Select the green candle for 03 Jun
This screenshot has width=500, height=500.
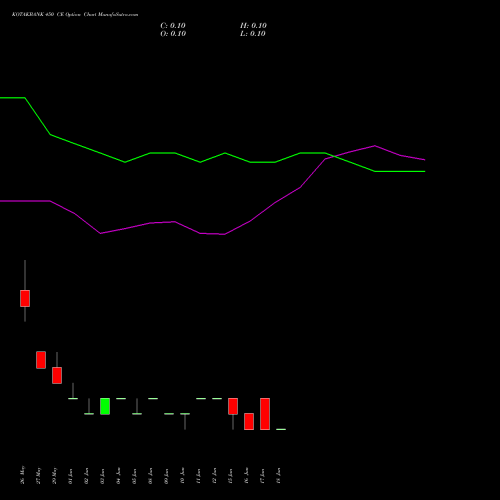pyautogui.click(x=105, y=406)
